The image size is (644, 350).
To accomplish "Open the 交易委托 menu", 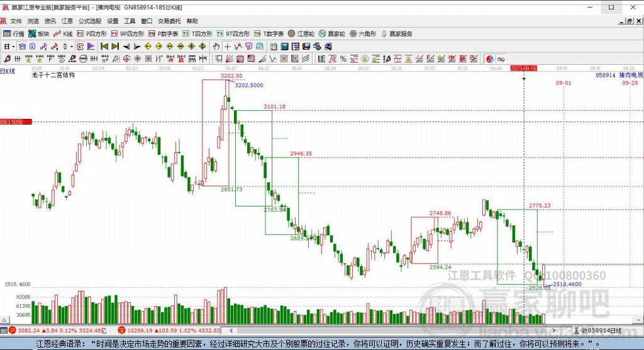I will pos(169,21).
